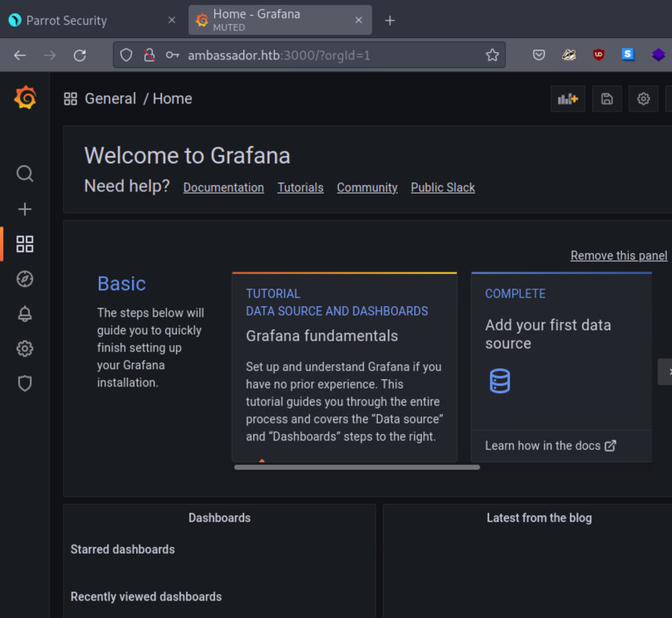This screenshot has width=672, height=618.
Task: Click the Add panel chart icon
Action: click(x=568, y=99)
